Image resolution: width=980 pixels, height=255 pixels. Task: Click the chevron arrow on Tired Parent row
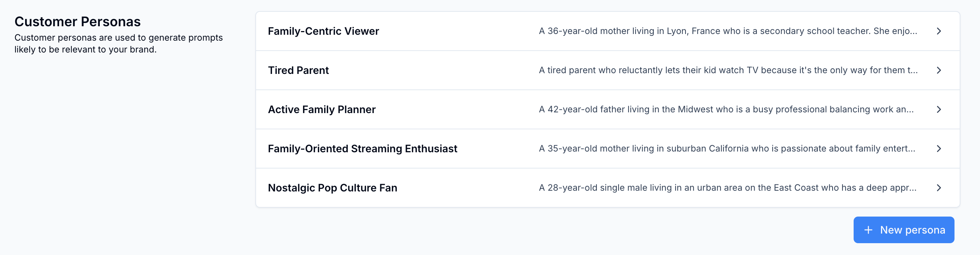click(x=939, y=71)
